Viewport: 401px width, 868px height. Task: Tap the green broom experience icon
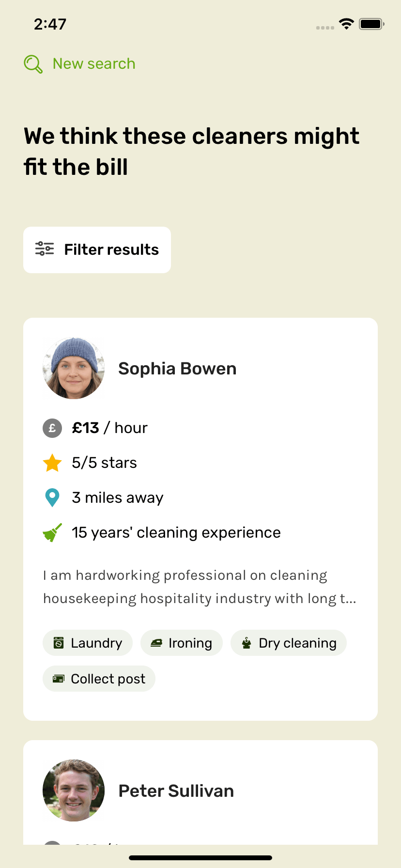pyautogui.click(x=52, y=533)
